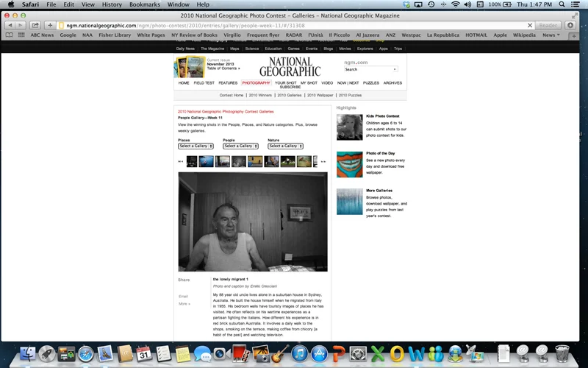Open Contacts book icon in Dock

pyautogui.click(x=125, y=354)
